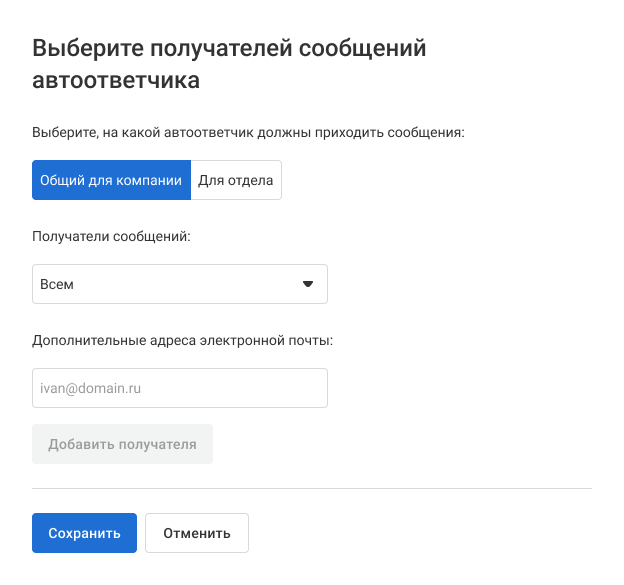The image size is (624, 585).
Task: Focus the additional email address field
Action: coord(180,388)
